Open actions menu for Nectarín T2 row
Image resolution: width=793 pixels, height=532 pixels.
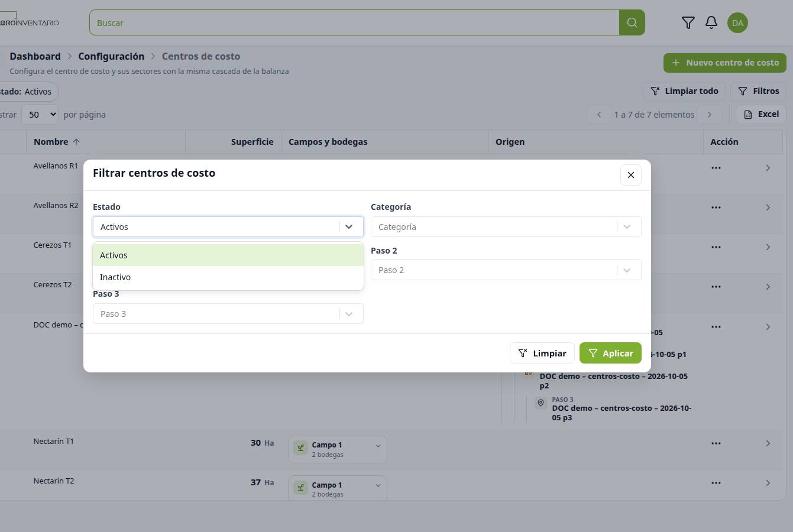[x=716, y=483]
